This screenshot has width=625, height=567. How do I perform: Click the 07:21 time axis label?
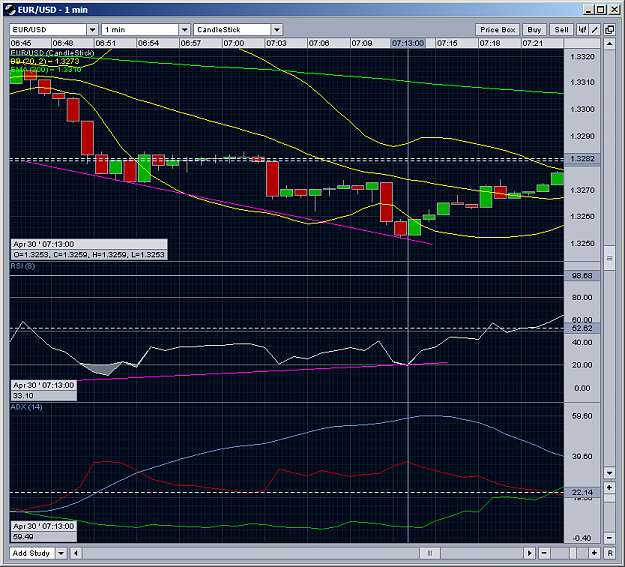pyautogui.click(x=533, y=43)
